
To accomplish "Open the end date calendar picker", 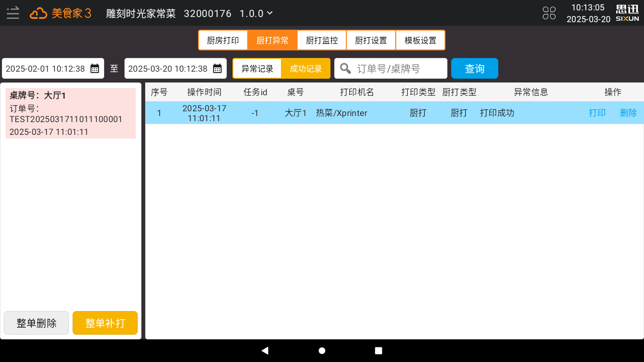I will click(217, 68).
